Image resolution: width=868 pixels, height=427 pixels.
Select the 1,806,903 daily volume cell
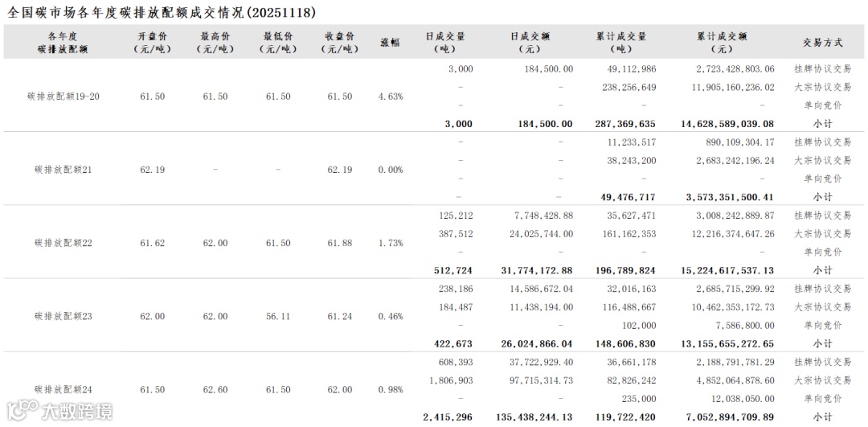(x=451, y=380)
